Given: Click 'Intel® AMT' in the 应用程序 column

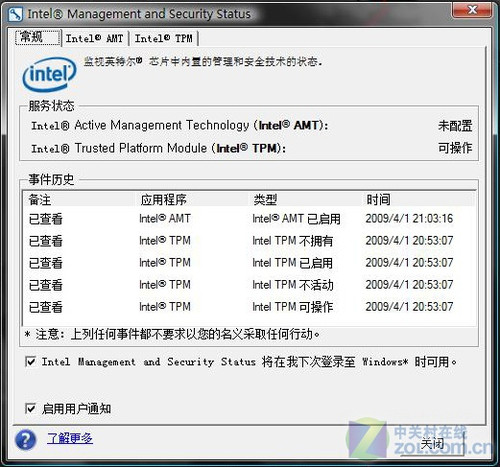Looking at the screenshot, I should (x=165, y=219).
